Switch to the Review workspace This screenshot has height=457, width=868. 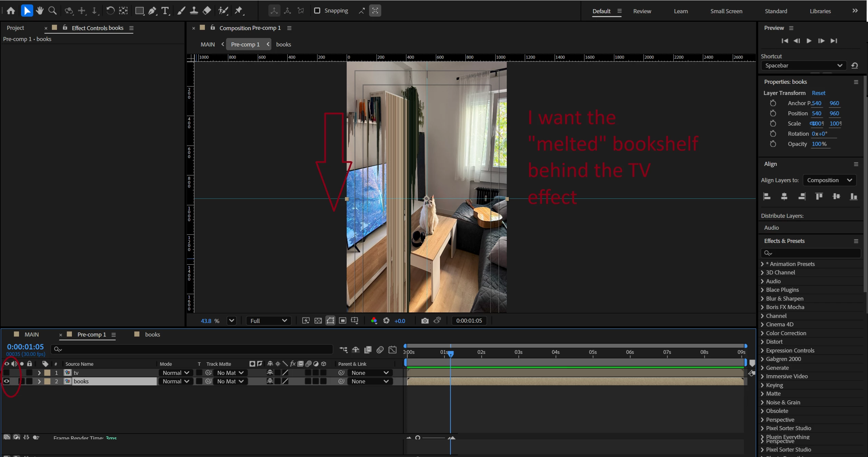click(x=642, y=11)
